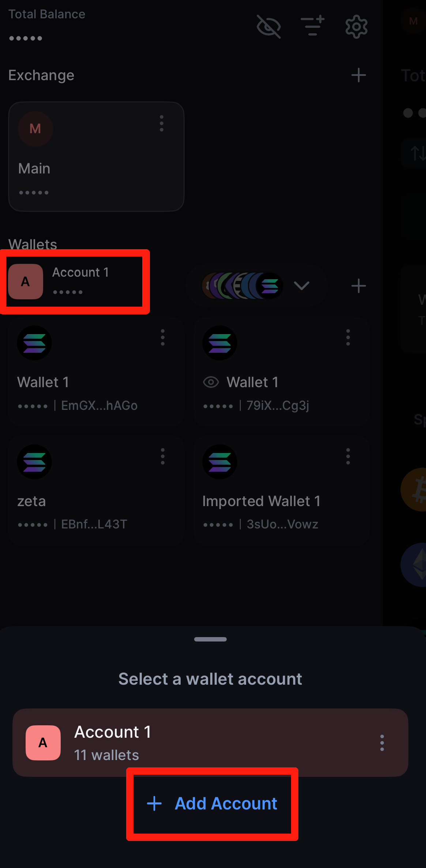The width and height of the screenshot is (426, 868).
Task: Tap the Add Account button
Action: 212,804
